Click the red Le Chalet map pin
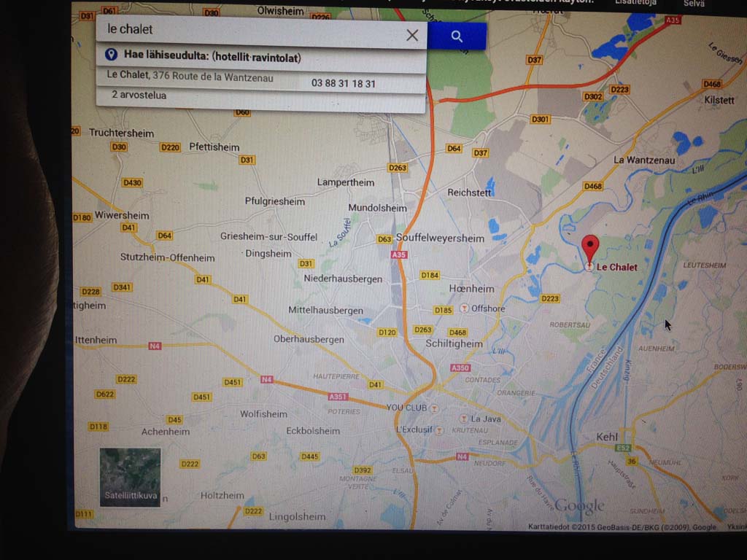747x560 pixels. pyautogui.click(x=589, y=248)
